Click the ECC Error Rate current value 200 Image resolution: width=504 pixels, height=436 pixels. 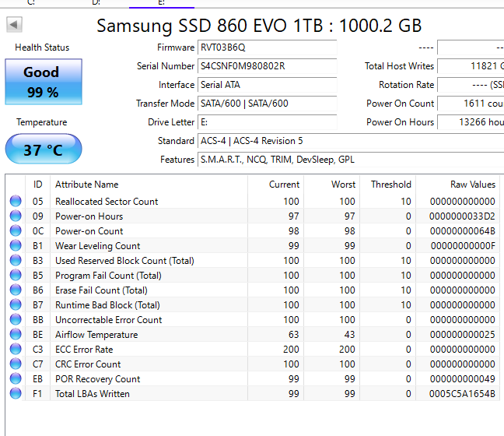[291, 350]
